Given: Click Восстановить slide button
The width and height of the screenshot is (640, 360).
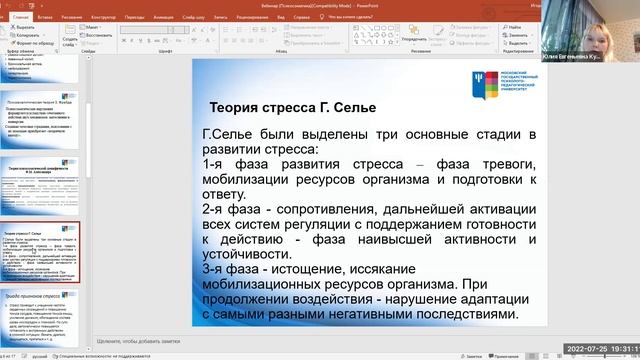Looking at the screenshot, I should click(x=96, y=35).
